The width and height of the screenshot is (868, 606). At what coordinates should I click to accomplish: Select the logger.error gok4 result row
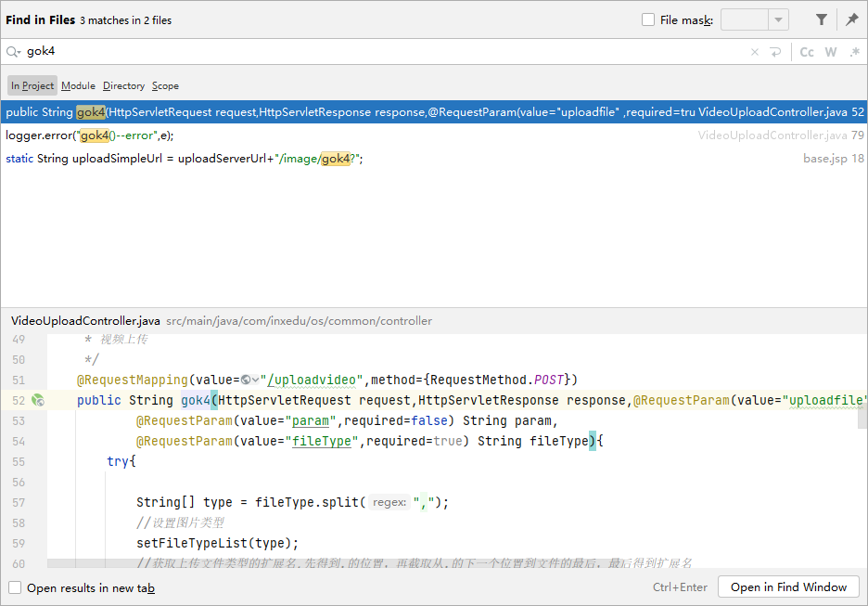point(434,135)
